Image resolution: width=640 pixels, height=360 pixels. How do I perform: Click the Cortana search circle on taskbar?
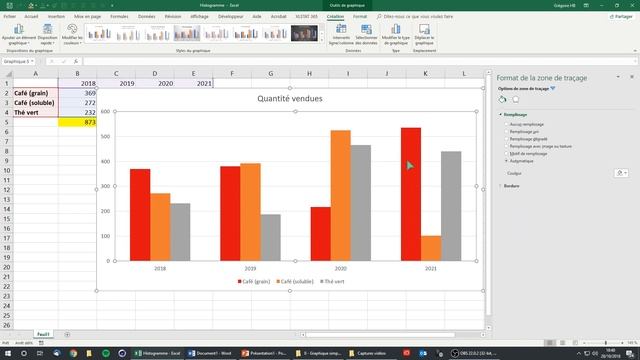pos(24,353)
